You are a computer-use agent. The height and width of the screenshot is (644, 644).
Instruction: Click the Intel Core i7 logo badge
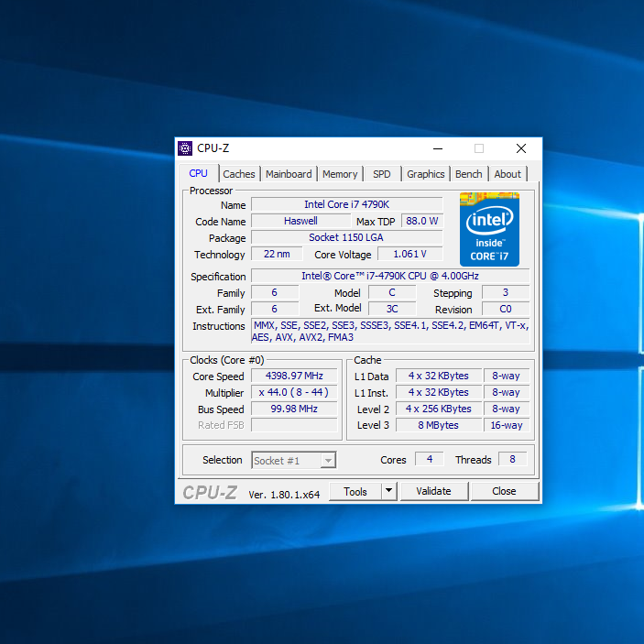point(489,229)
